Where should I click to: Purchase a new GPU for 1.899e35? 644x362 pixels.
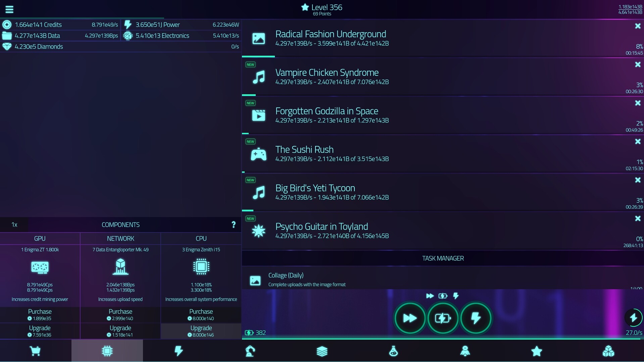(x=40, y=314)
